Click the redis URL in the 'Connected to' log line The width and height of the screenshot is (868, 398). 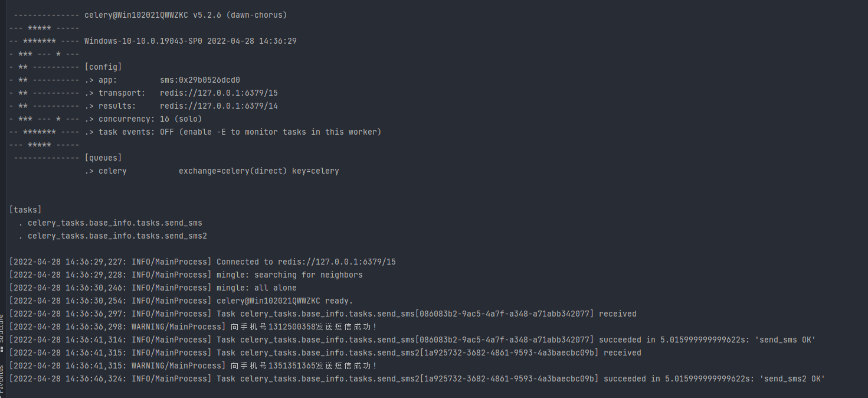click(331, 262)
